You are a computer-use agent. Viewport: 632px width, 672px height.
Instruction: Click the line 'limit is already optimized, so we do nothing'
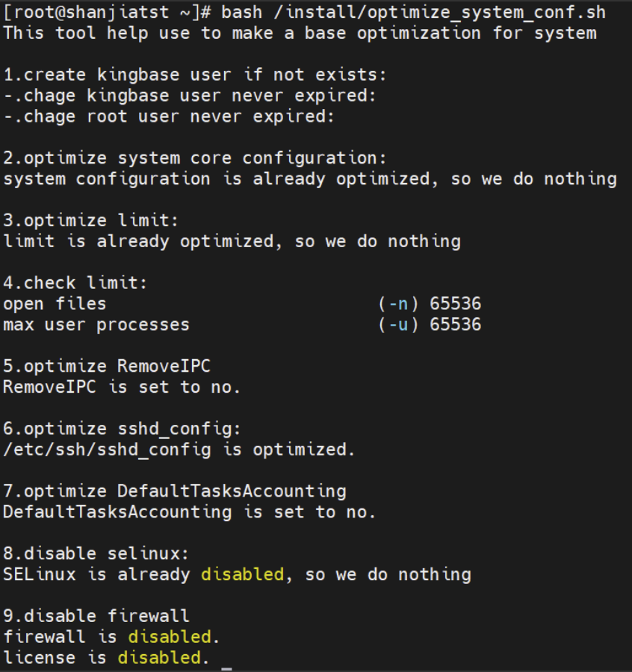point(232,241)
